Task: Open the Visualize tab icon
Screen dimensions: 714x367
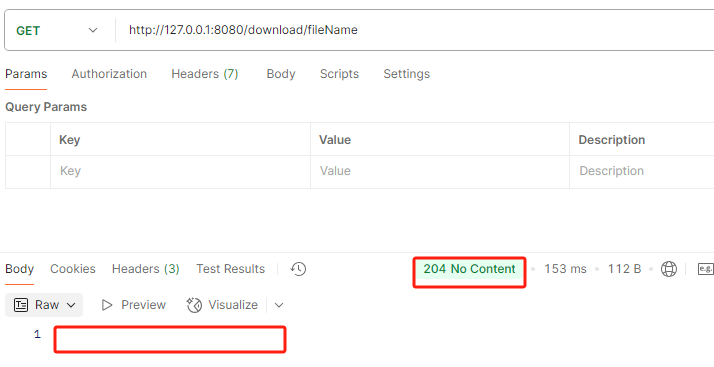Action: pyautogui.click(x=194, y=305)
